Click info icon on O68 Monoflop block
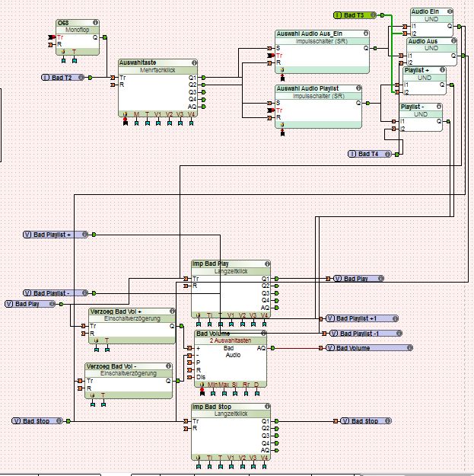 tap(95, 22)
